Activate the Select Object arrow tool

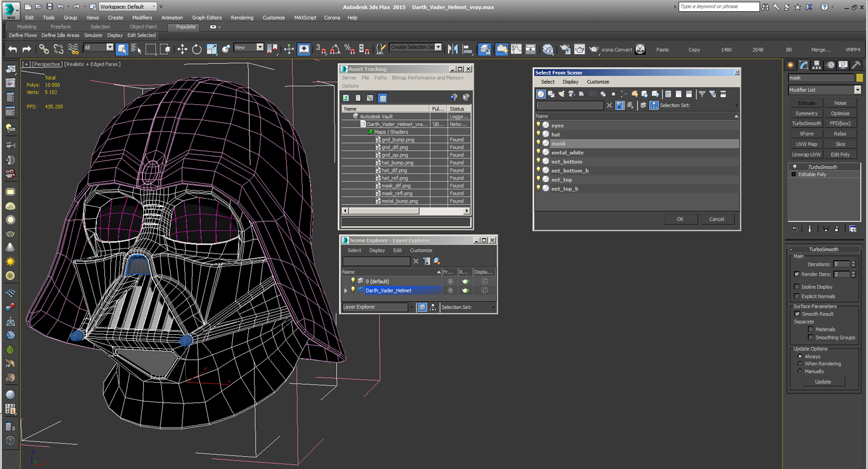(122, 49)
